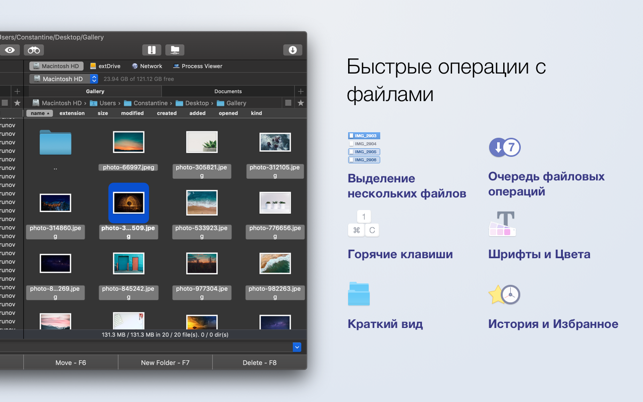Select Macintosh HD volume shortcut button
The image size is (643, 402).
coord(56,66)
